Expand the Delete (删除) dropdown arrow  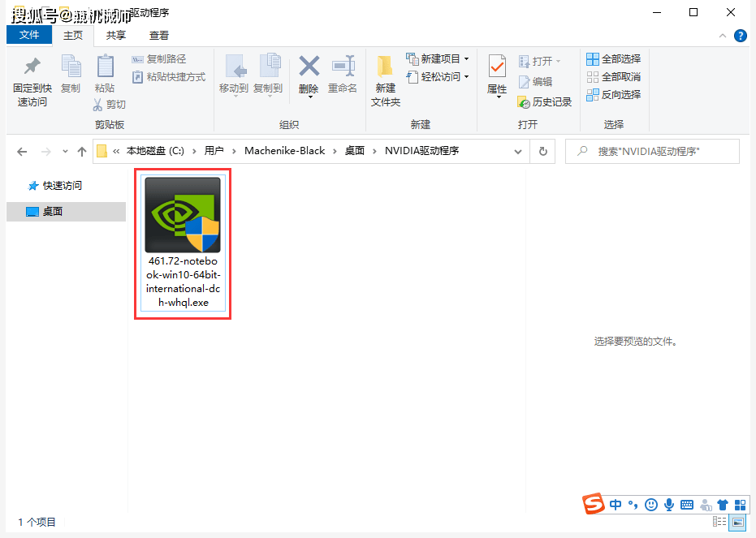click(x=309, y=97)
